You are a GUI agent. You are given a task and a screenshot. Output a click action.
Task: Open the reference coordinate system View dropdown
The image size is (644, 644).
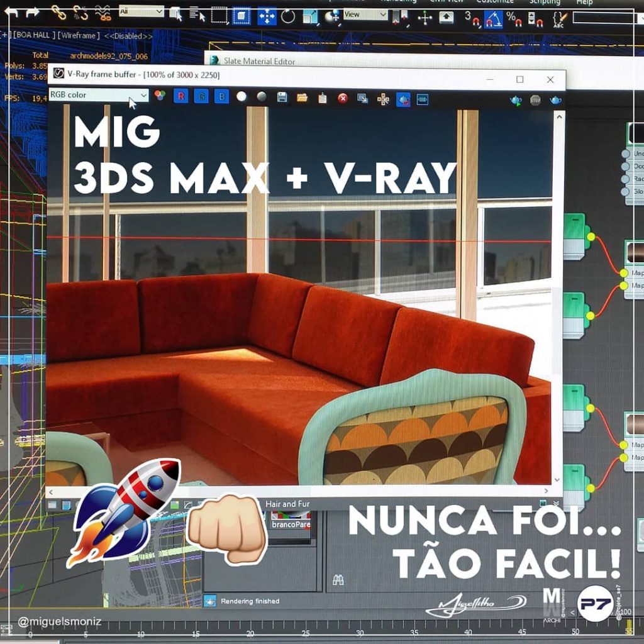pyautogui.click(x=365, y=15)
